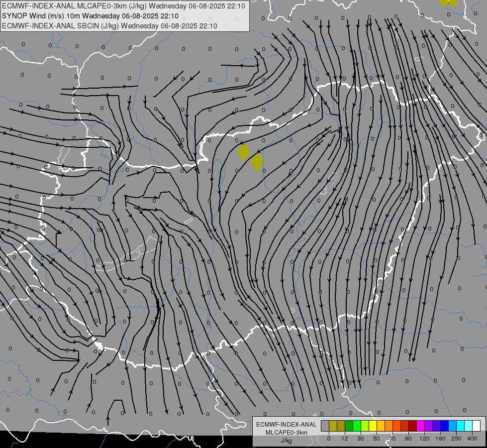This screenshot has width=487, height=448.
Task: Select the cyan legend swatch right of 250
Action: (461, 426)
